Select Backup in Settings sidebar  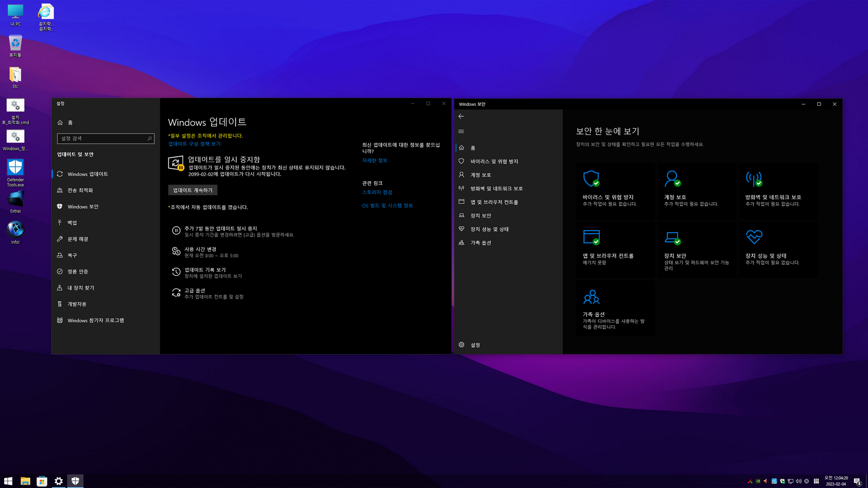pyautogui.click(x=105, y=223)
